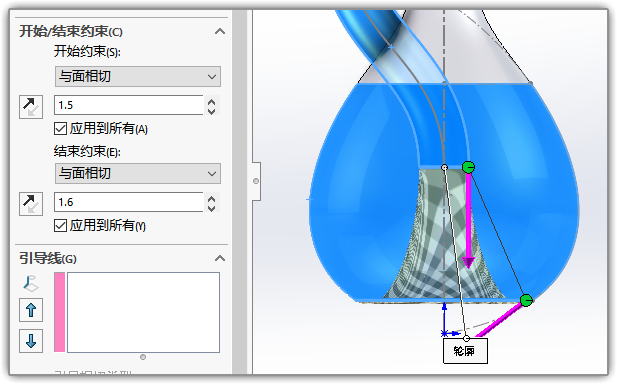Edit the end tangent length field 1.6

coord(129,202)
